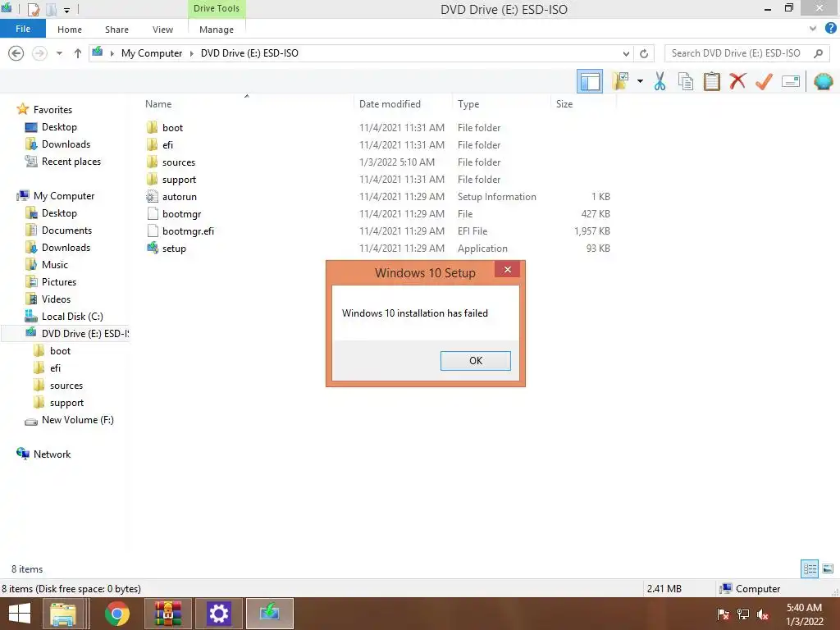Open the Manage drive tools tab
This screenshot has height=630, width=840.
coord(217,30)
